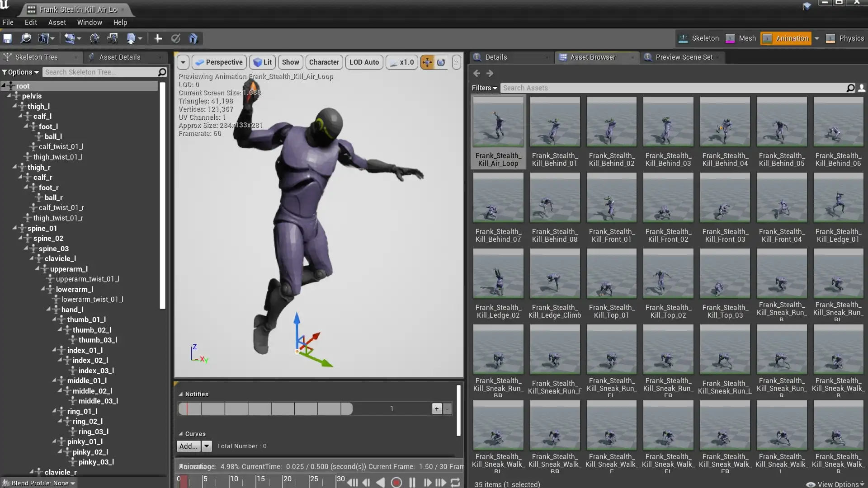
Task: Pause the animation playback
Action: pyautogui.click(x=412, y=483)
